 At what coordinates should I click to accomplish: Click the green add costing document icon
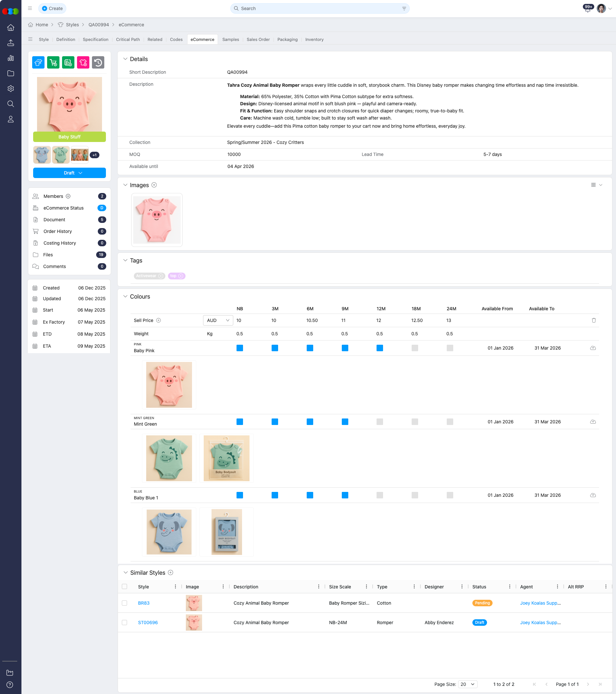(68, 62)
